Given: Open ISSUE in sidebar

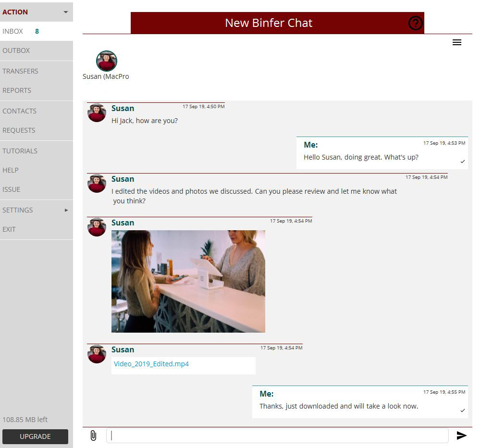Looking at the screenshot, I should [37, 190].
